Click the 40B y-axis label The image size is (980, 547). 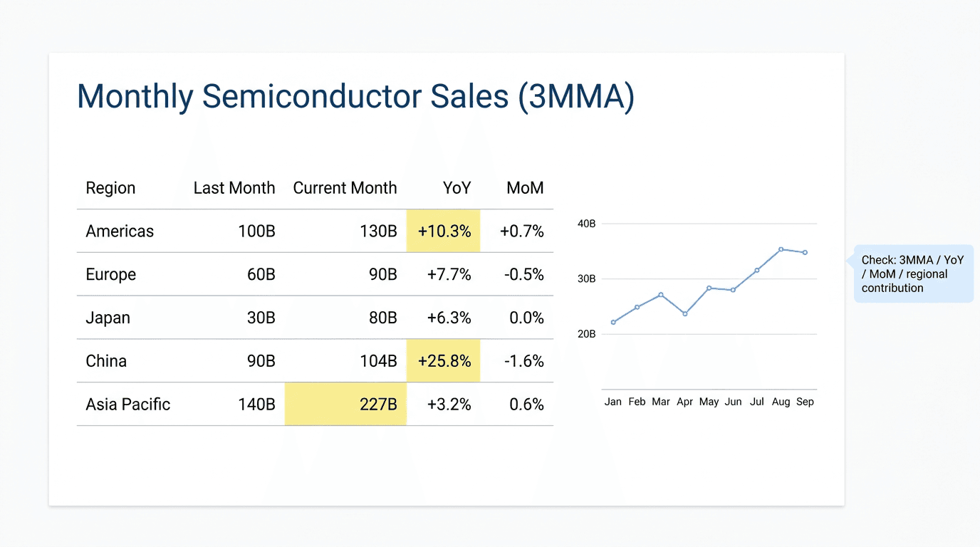tap(586, 224)
